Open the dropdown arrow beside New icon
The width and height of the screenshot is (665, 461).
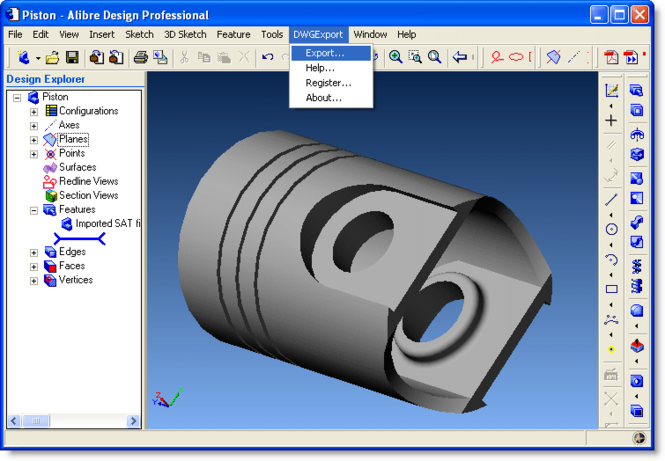coord(38,58)
